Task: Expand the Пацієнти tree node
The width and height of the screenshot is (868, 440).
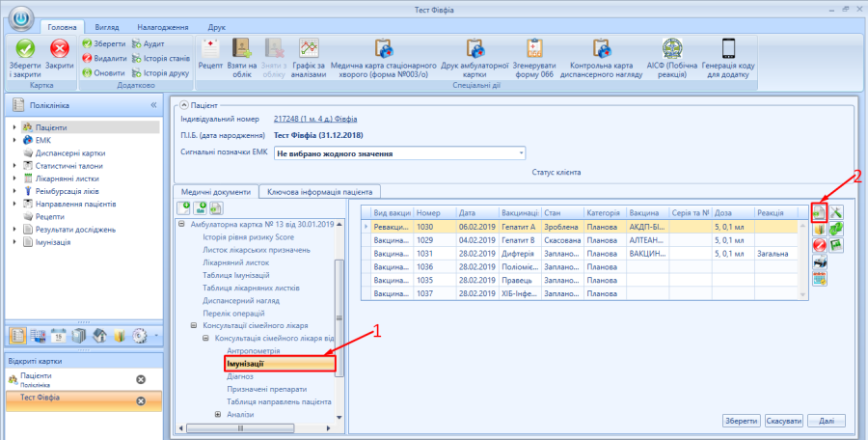Action: (14, 127)
